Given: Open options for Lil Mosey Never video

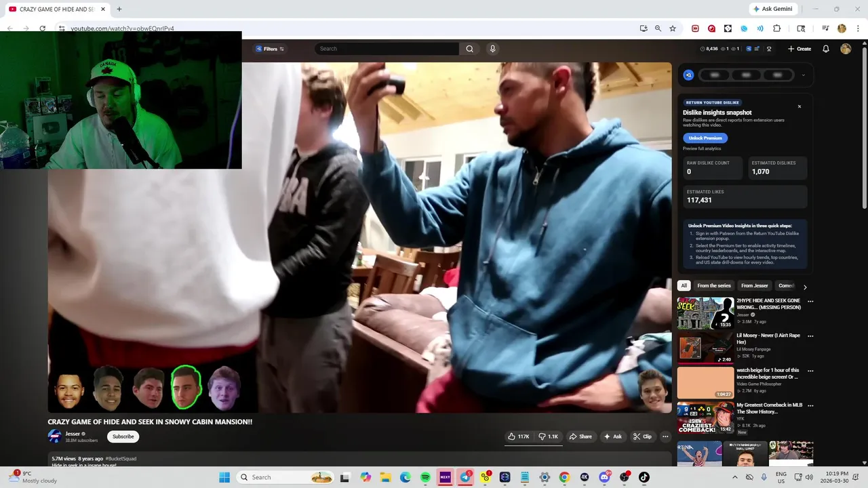Looking at the screenshot, I should (810, 336).
